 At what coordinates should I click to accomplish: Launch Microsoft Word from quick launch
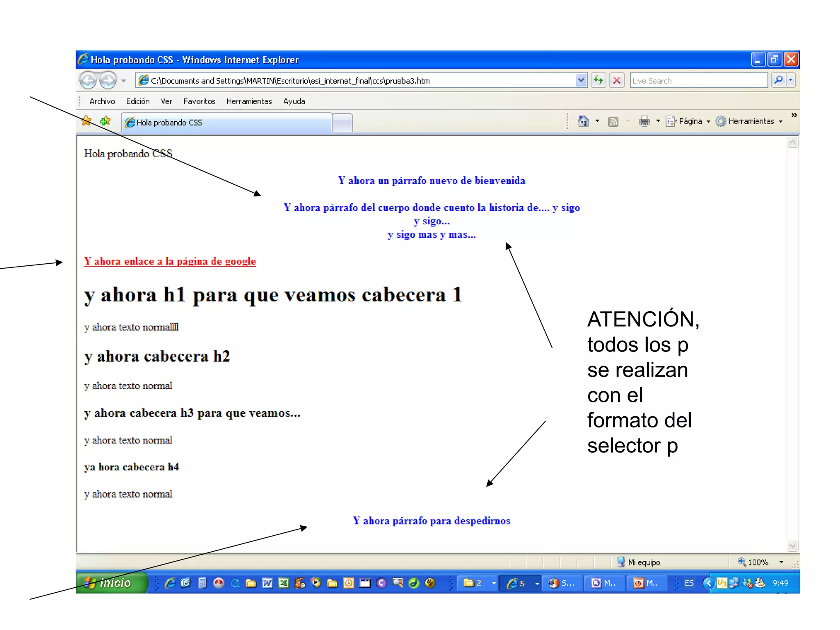coord(267,583)
